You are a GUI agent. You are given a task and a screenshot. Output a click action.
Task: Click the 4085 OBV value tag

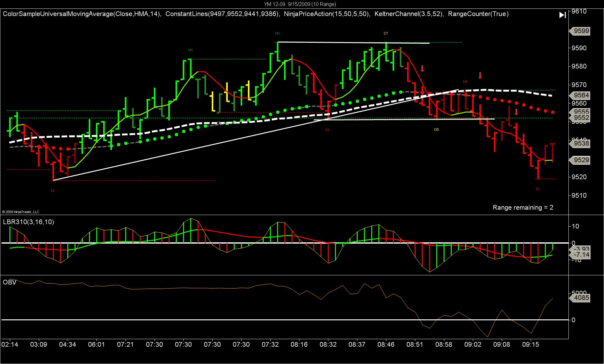(579, 297)
